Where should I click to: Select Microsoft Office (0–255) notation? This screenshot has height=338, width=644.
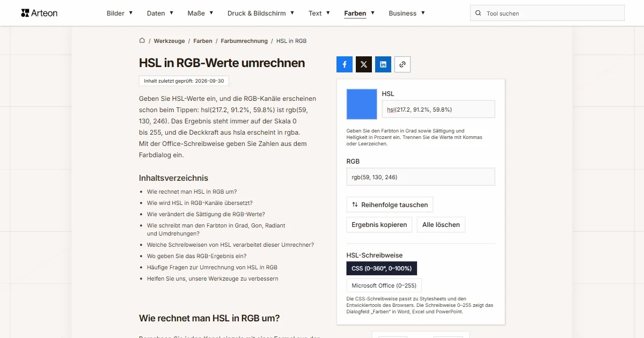(x=384, y=285)
